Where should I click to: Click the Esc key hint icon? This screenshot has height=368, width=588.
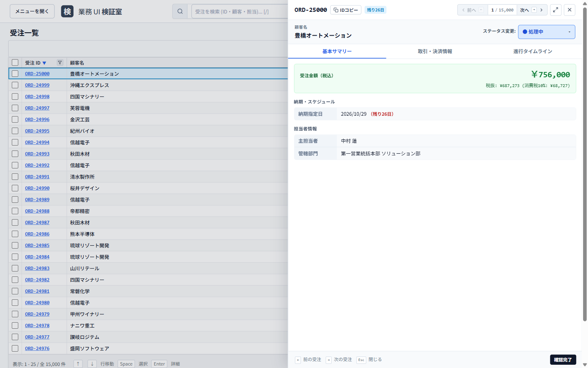[361, 360]
